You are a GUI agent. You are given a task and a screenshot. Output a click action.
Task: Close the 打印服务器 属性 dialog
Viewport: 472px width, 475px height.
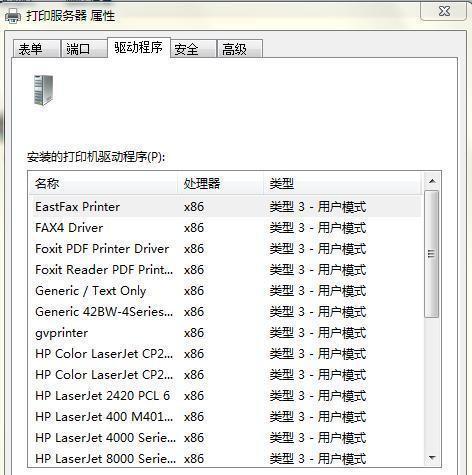[444, 11]
